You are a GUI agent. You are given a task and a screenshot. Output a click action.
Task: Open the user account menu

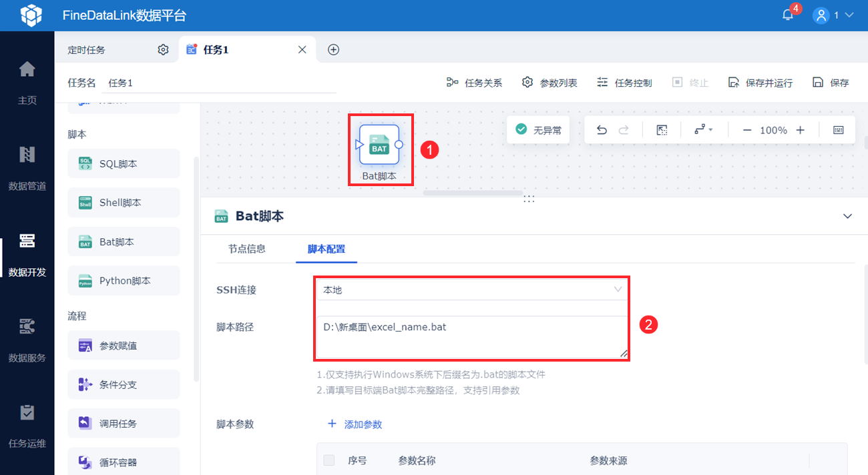click(x=833, y=15)
